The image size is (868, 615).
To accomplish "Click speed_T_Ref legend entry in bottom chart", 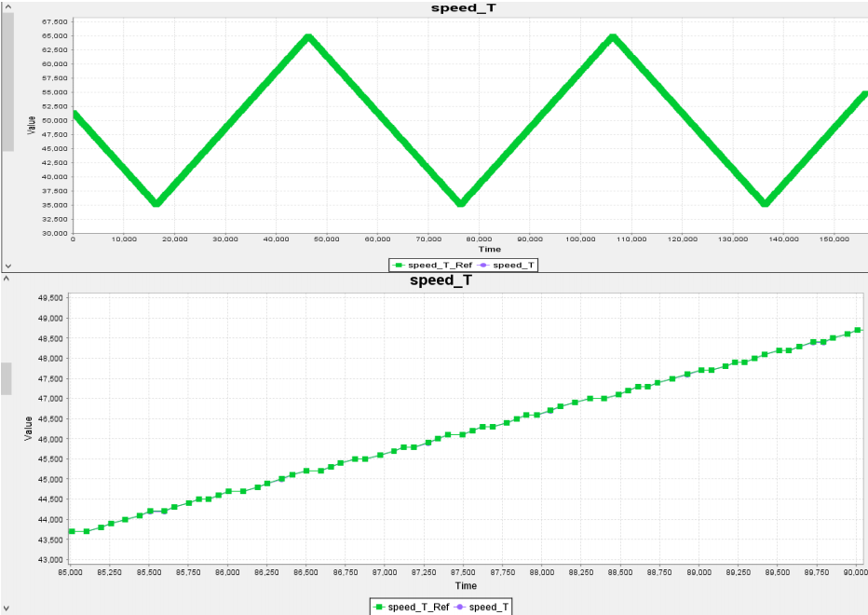I will click(412, 607).
